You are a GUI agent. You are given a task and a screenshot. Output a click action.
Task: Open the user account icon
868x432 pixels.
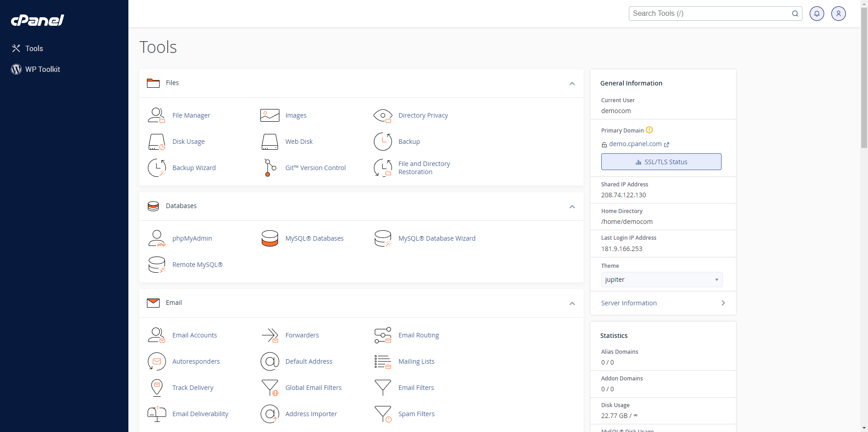coord(838,14)
